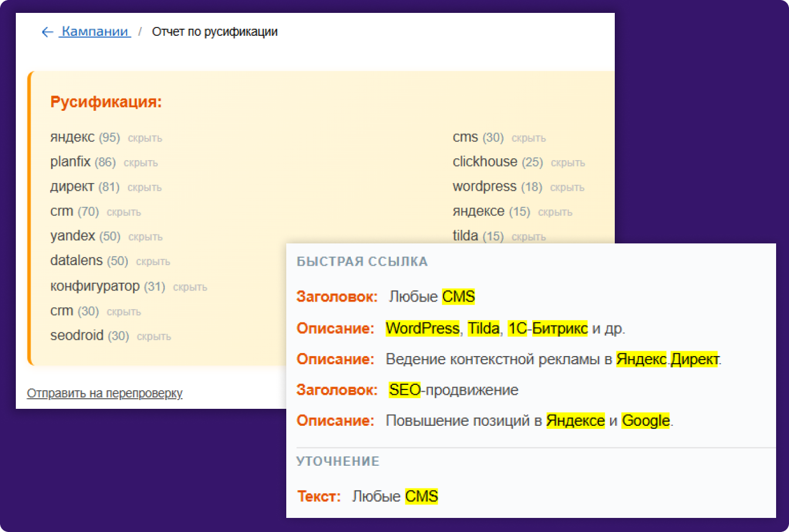
Task: Hide the clickhouse (25) word
Action: 568,163
